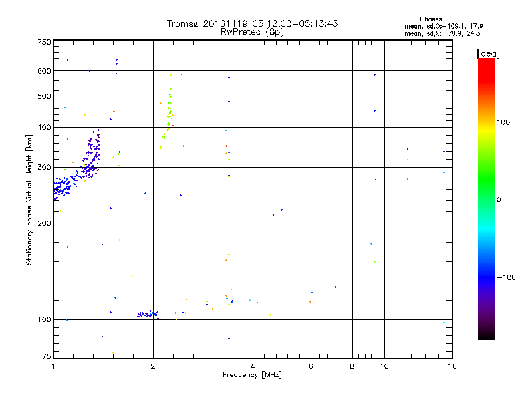Click the plot title "Tromsø 20161119 05:12:00-05:13:43"
Screen dimensions: 532x399
(x=252, y=23)
